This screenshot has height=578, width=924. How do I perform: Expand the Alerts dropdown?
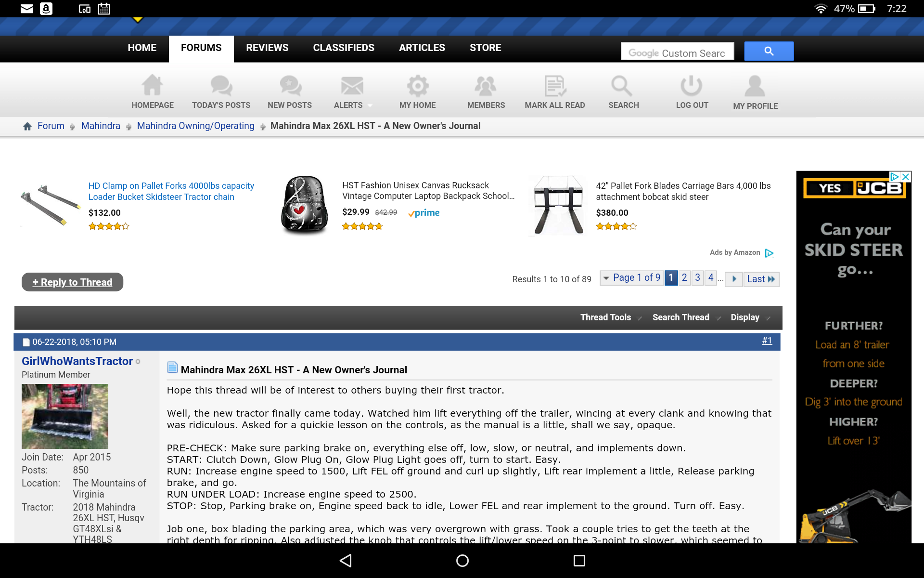[x=353, y=105]
